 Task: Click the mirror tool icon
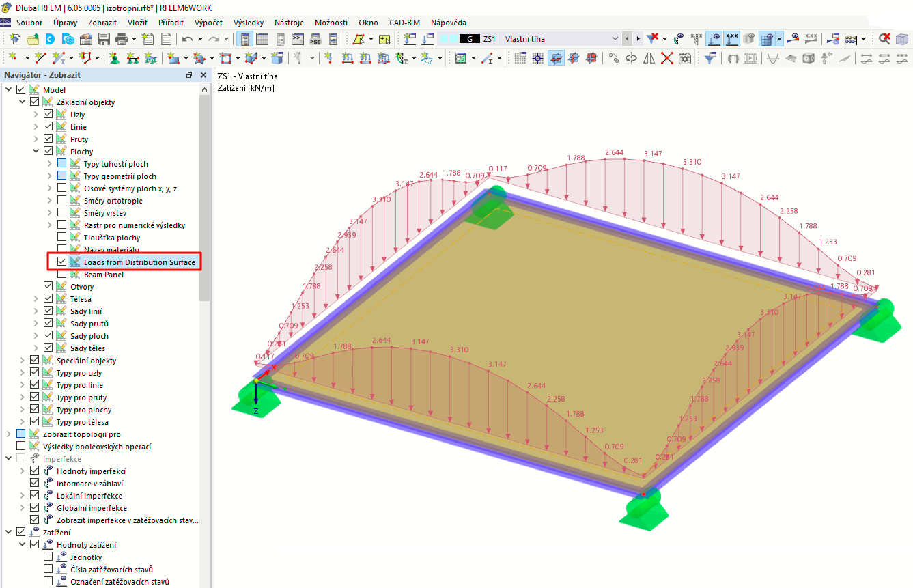[x=649, y=58]
